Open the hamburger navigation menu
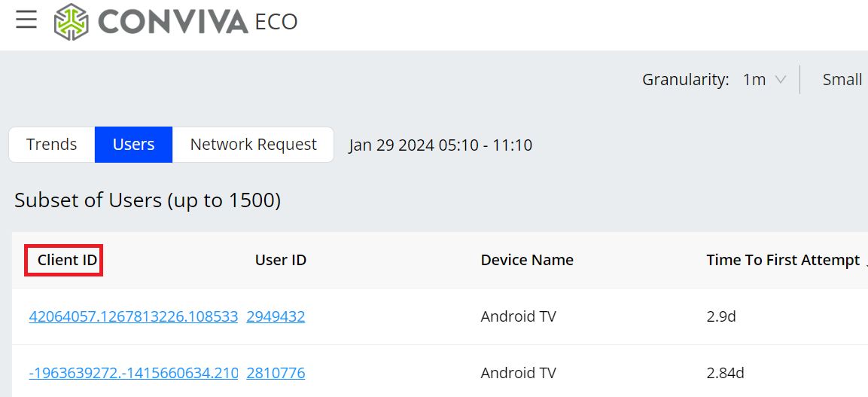Image resolution: width=868 pixels, height=397 pixels. [26, 20]
